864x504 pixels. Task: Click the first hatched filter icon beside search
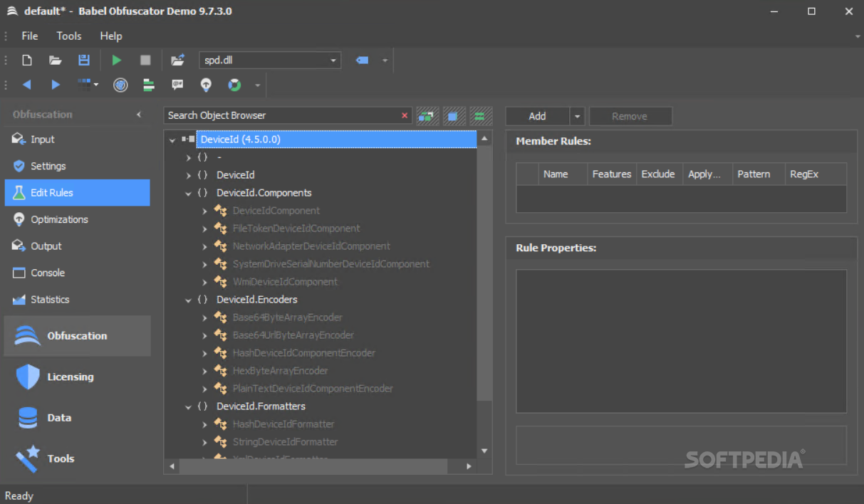click(x=428, y=115)
